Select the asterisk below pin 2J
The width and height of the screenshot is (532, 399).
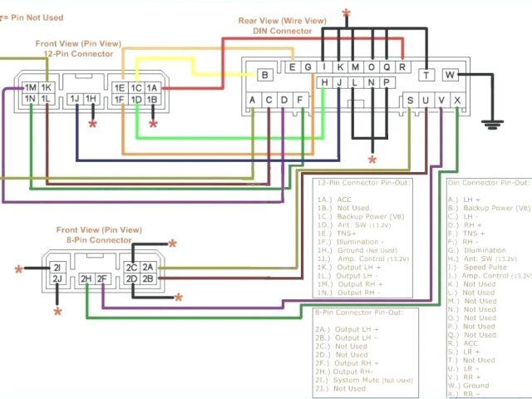point(57,313)
